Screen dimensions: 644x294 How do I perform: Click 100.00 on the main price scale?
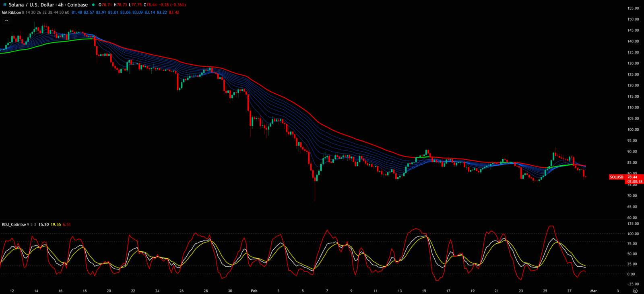[x=633, y=130]
